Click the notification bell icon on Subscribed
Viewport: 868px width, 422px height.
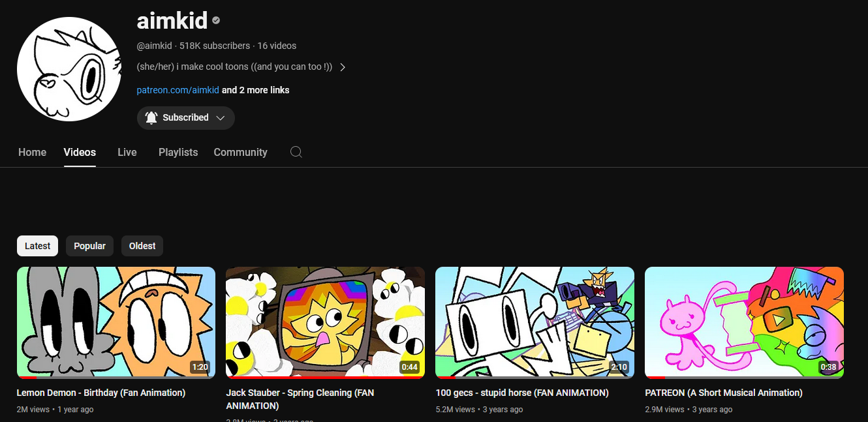point(151,117)
